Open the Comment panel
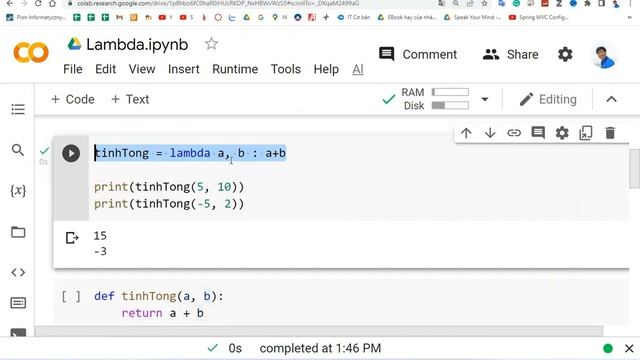 (418, 54)
